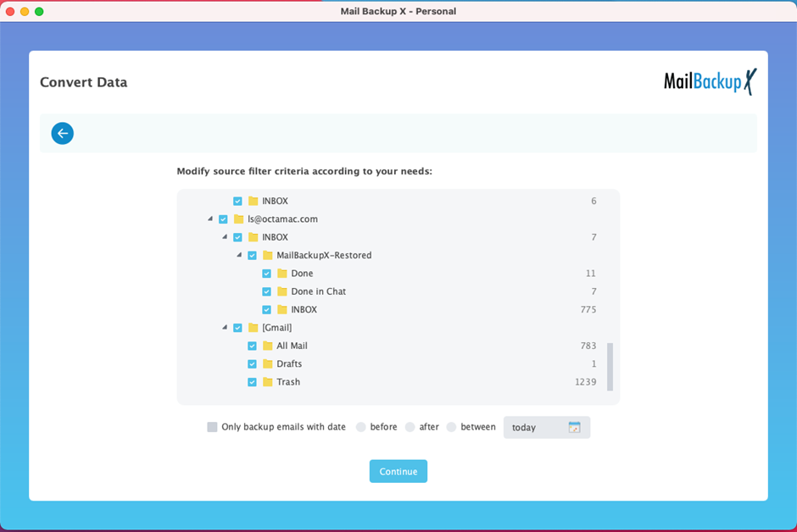This screenshot has height=532, width=797.
Task: Select the before date radio option
Action: pyautogui.click(x=361, y=427)
